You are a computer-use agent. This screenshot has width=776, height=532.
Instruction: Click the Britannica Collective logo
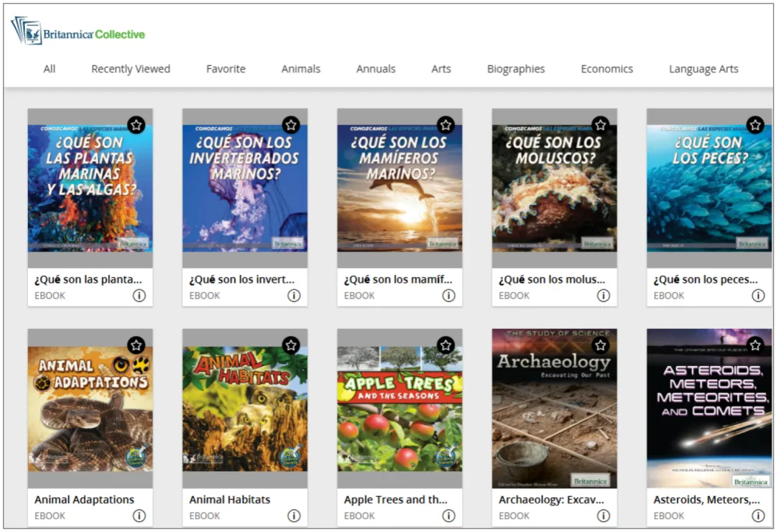pos(78,31)
